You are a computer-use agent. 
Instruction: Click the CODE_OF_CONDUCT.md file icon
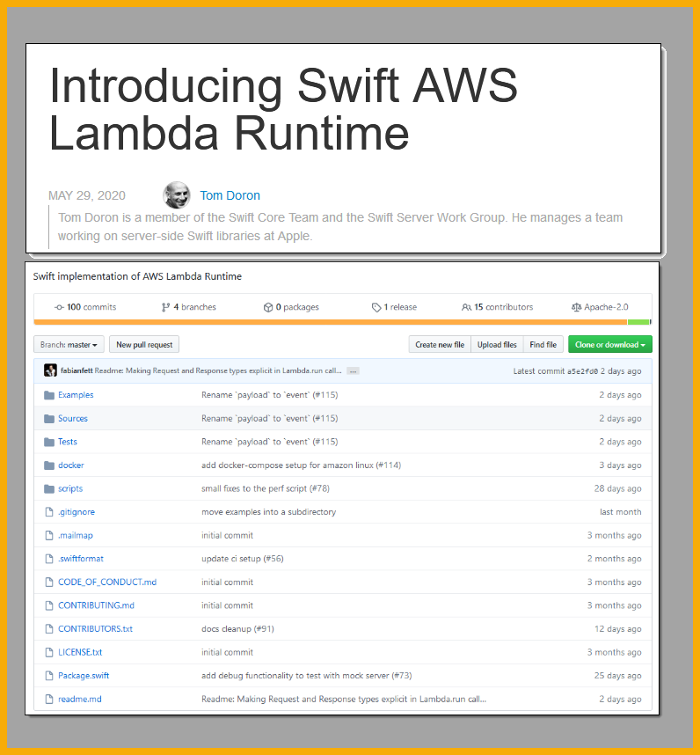pos(49,583)
